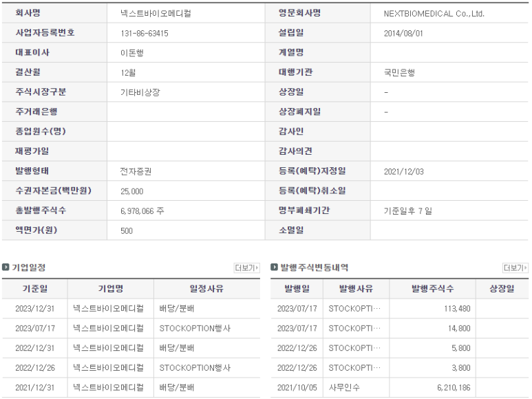Click registration date 2021/12/03
This screenshot has width=532, height=399.
[x=404, y=171]
